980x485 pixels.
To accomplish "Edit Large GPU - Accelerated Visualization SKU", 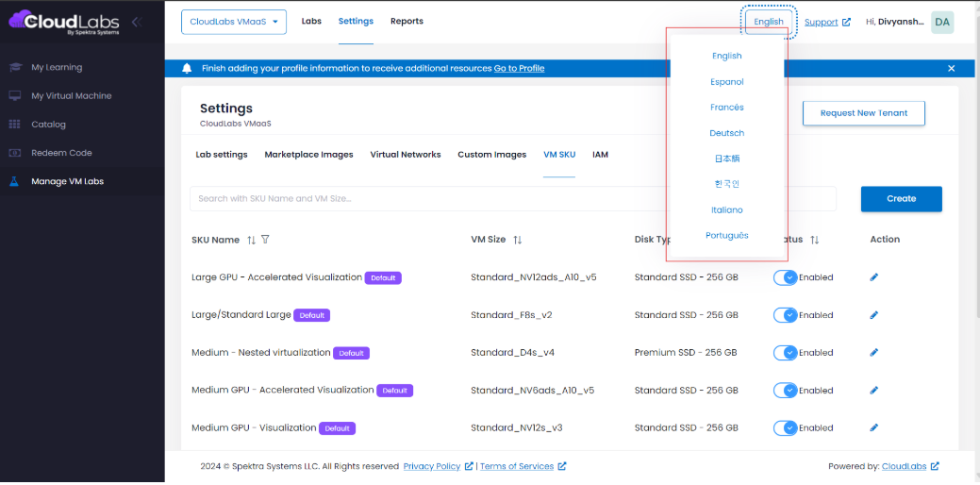I will [873, 276].
